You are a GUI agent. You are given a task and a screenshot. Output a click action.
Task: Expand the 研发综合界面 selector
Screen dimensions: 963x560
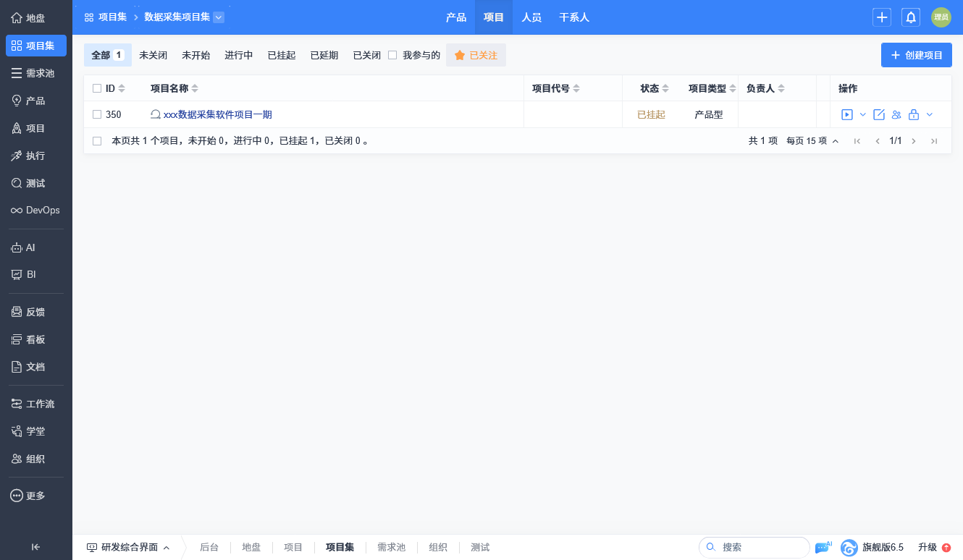tap(128, 548)
